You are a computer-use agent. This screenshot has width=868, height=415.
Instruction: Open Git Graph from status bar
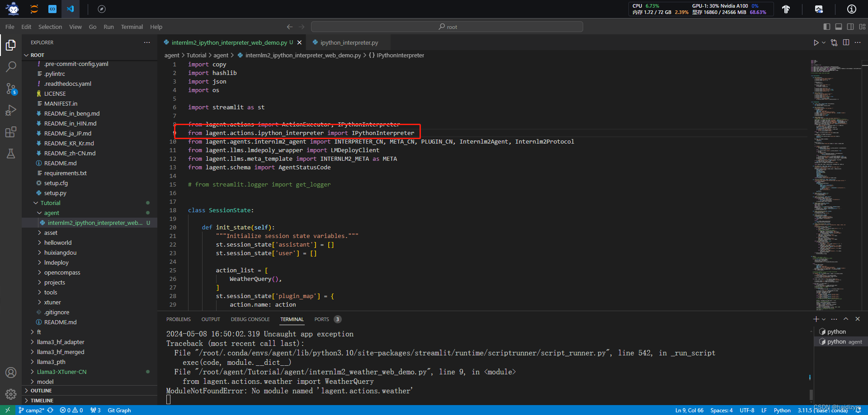click(x=119, y=410)
